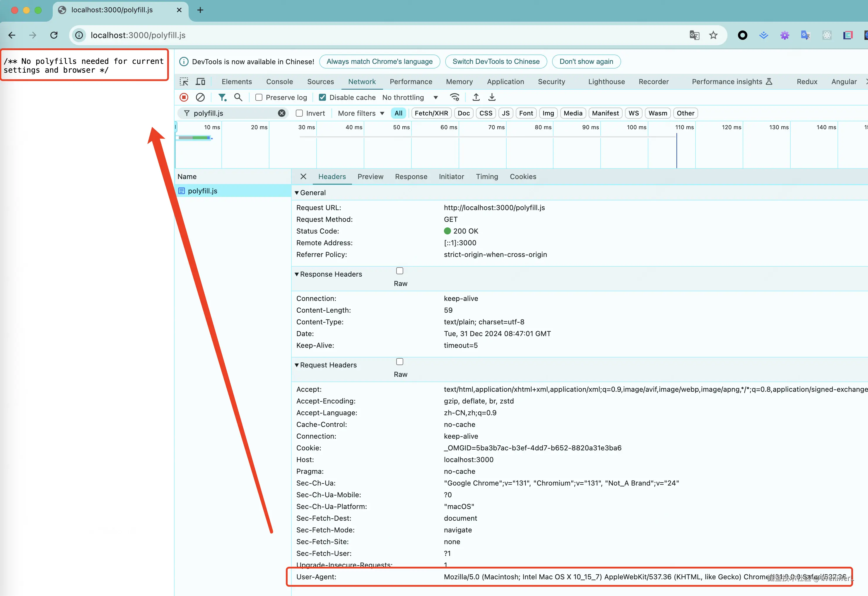Toggle the device toolbar icon
868x596 pixels.
tap(201, 81)
